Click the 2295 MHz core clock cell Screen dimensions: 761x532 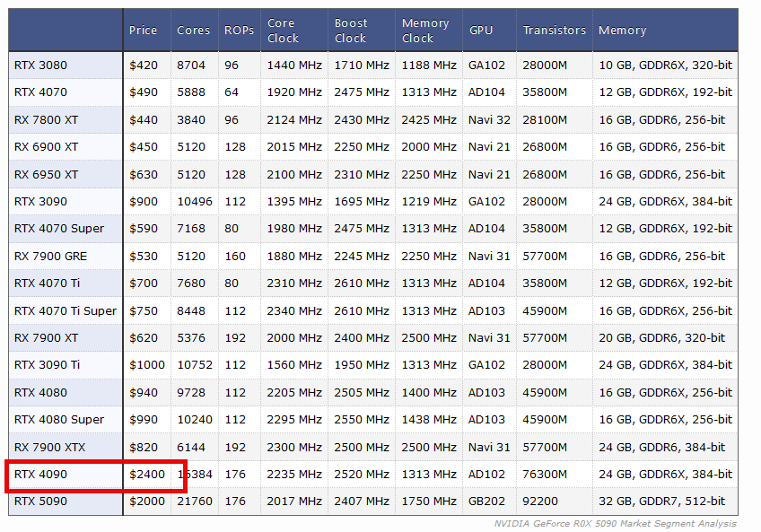pyautogui.click(x=294, y=420)
